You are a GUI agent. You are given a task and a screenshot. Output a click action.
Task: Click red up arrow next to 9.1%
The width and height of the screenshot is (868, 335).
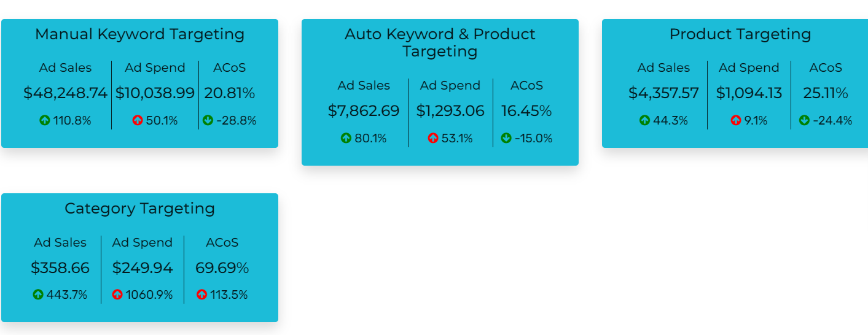[x=736, y=121]
